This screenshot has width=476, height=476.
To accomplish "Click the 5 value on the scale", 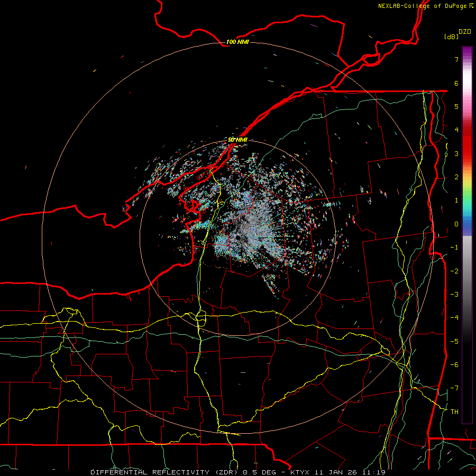I will 456,106.
